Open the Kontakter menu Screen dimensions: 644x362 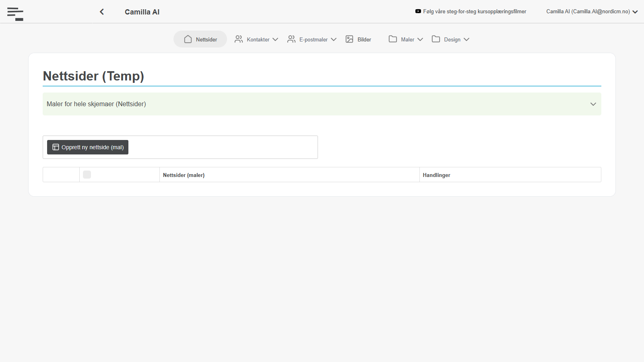(256, 39)
